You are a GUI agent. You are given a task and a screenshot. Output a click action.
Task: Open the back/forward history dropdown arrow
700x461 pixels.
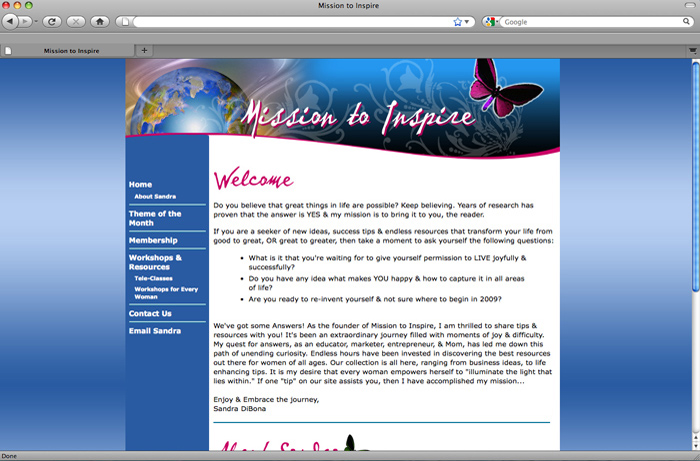36,21
